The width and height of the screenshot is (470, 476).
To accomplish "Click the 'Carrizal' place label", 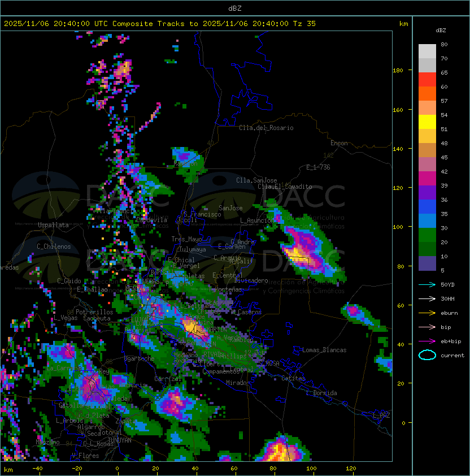I will pyautogui.click(x=168, y=379).
